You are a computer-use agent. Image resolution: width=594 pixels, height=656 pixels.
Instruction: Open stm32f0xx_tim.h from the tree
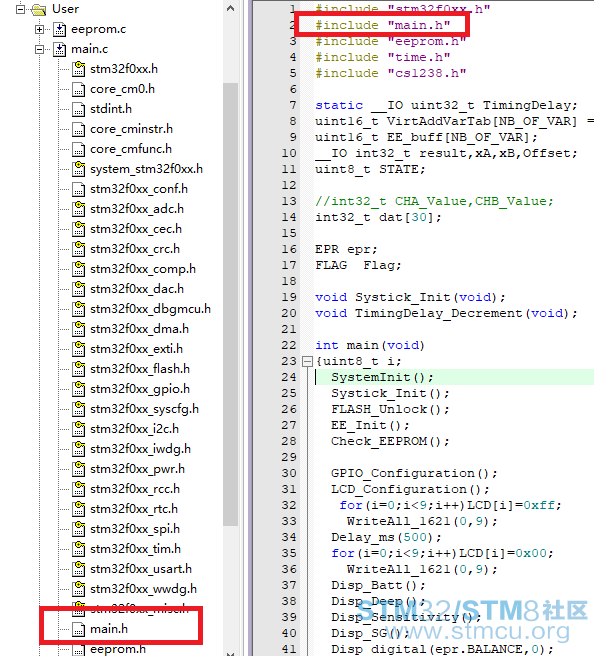(136, 549)
